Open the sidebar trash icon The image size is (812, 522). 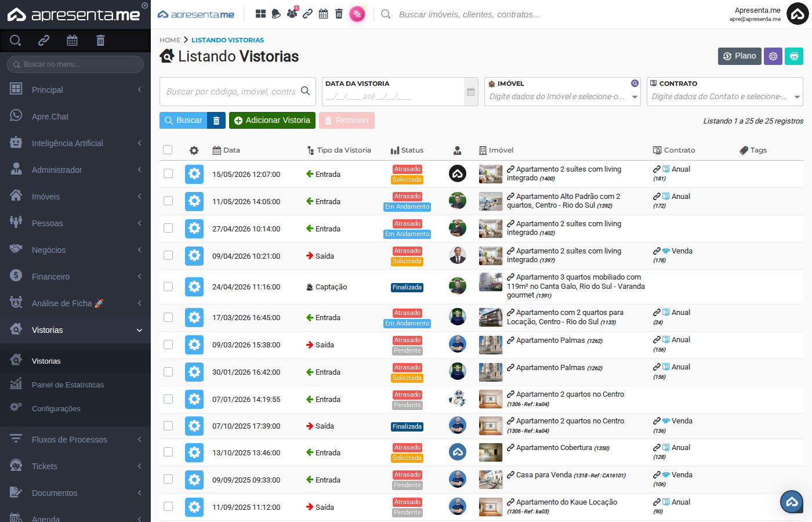pyautogui.click(x=100, y=40)
